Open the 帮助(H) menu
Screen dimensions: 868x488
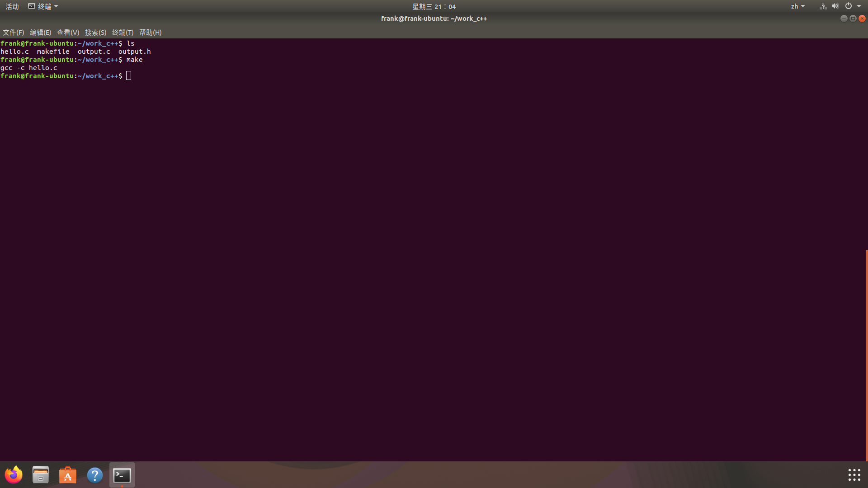click(x=150, y=33)
